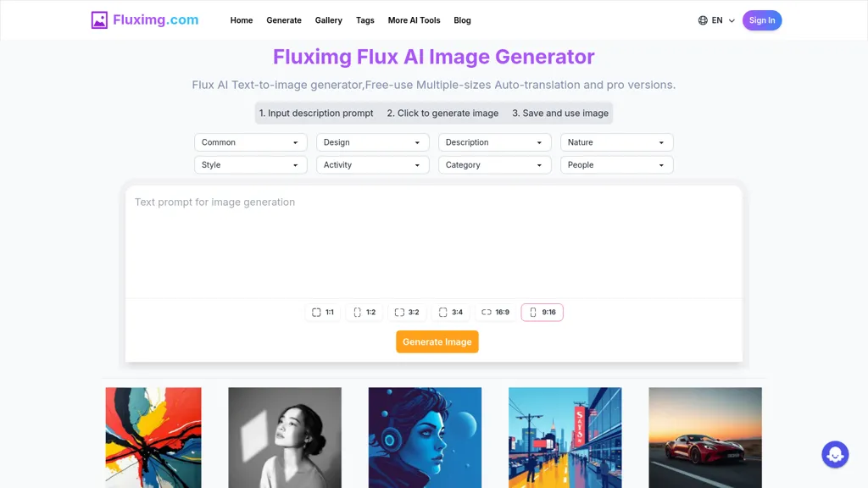Click the '2. Click to generate image' text
868x488 pixels.
(x=442, y=113)
